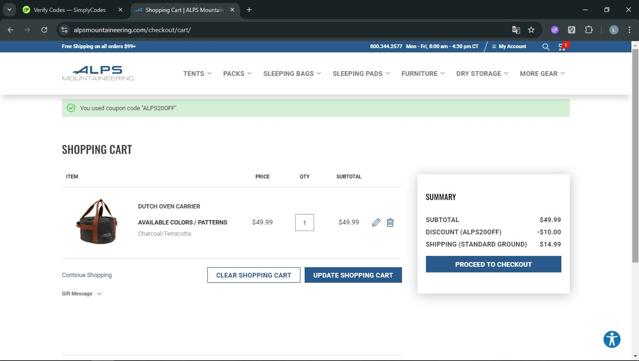Open the browser extensions puzzle icon
This screenshot has width=639, height=361.
pos(588,30)
